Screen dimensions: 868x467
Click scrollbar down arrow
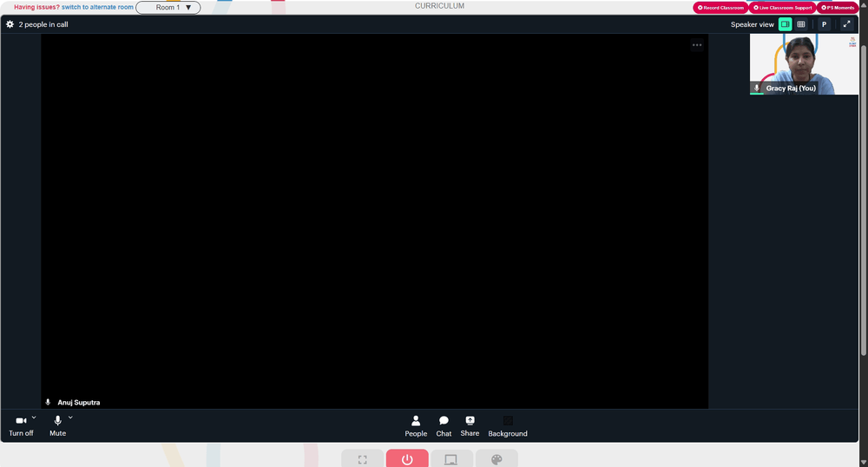tap(864, 462)
